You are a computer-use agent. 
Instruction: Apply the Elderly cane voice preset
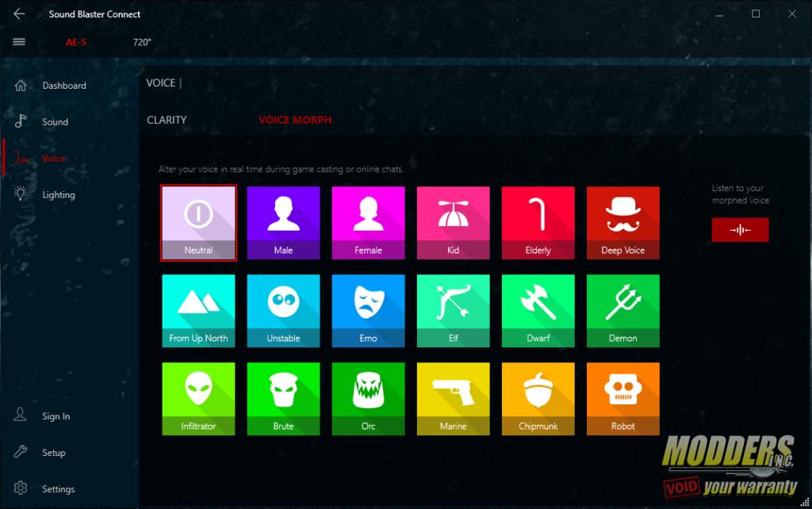pyautogui.click(x=538, y=223)
